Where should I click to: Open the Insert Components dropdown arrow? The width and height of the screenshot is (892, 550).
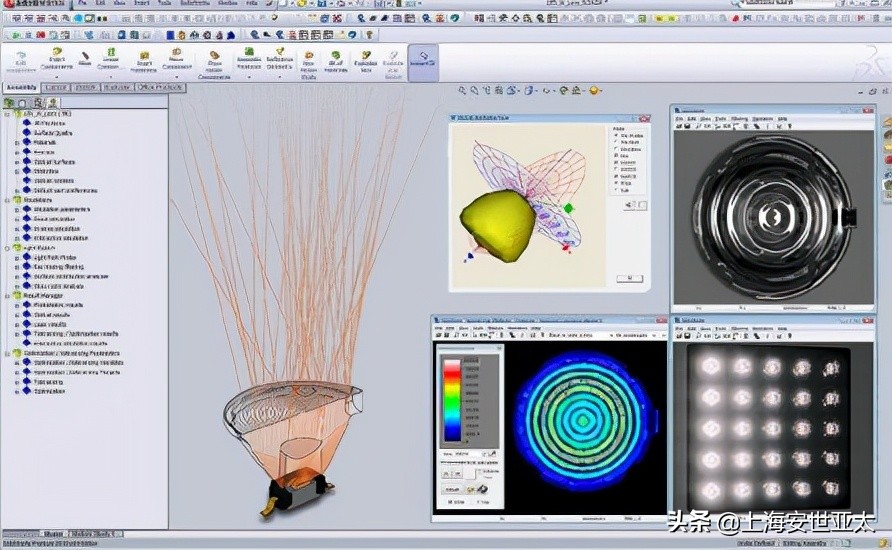point(57,76)
